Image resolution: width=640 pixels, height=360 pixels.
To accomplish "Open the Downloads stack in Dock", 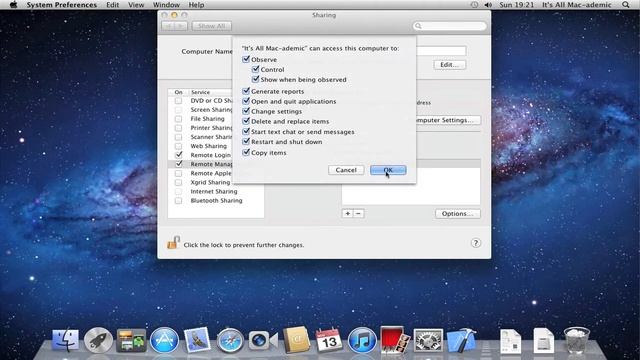I will [543, 341].
